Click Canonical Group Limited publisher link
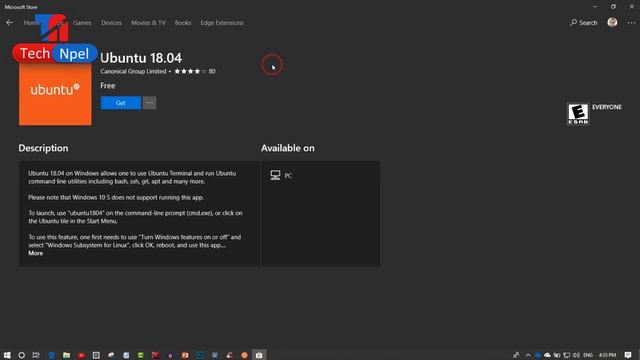Screen dimensions: 640x360 tap(133, 71)
